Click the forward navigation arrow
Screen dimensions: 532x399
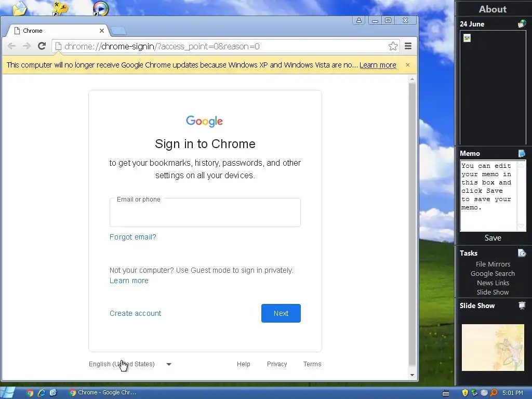pos(26,46)
